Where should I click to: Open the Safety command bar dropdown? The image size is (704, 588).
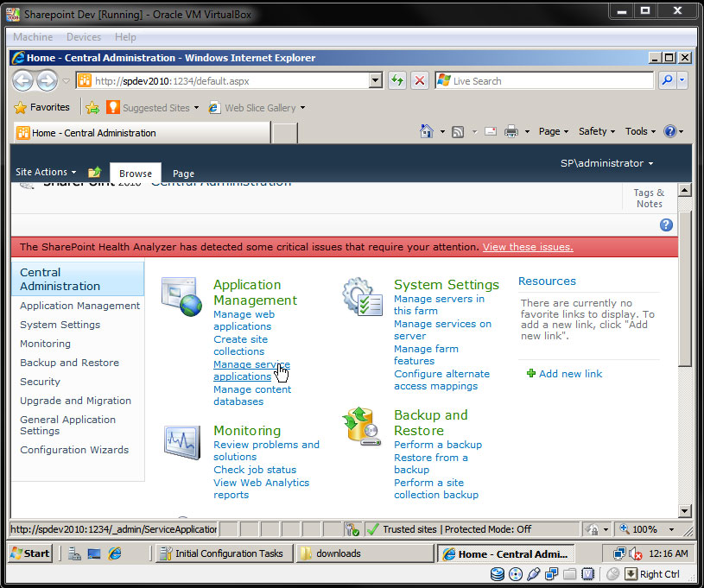tap(597, 131)
